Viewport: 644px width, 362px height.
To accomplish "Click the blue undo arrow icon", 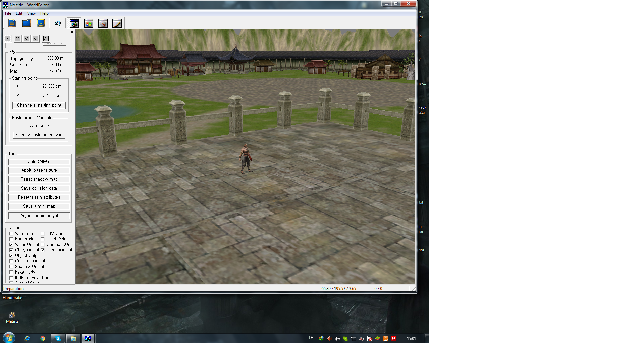I will [x=58, y=23].
